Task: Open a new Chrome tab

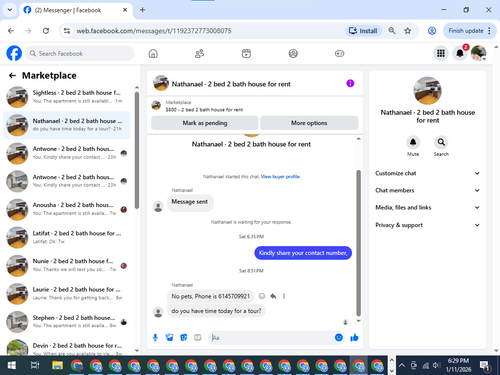Action: click(142, 10)
